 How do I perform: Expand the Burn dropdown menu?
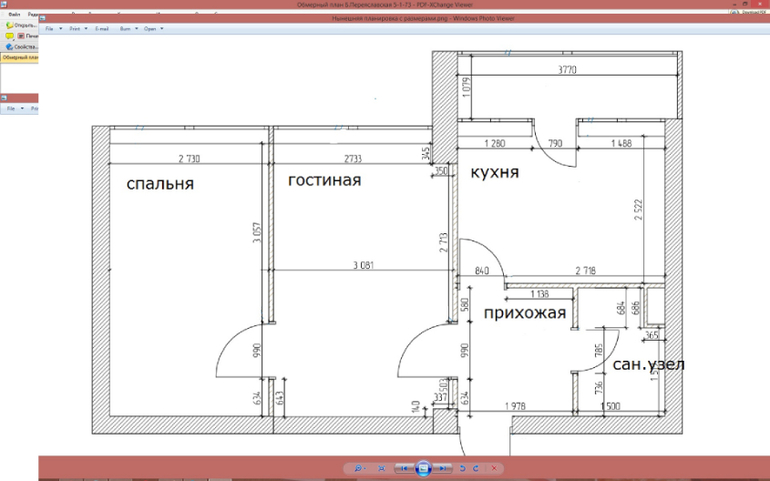click(128, 28)
